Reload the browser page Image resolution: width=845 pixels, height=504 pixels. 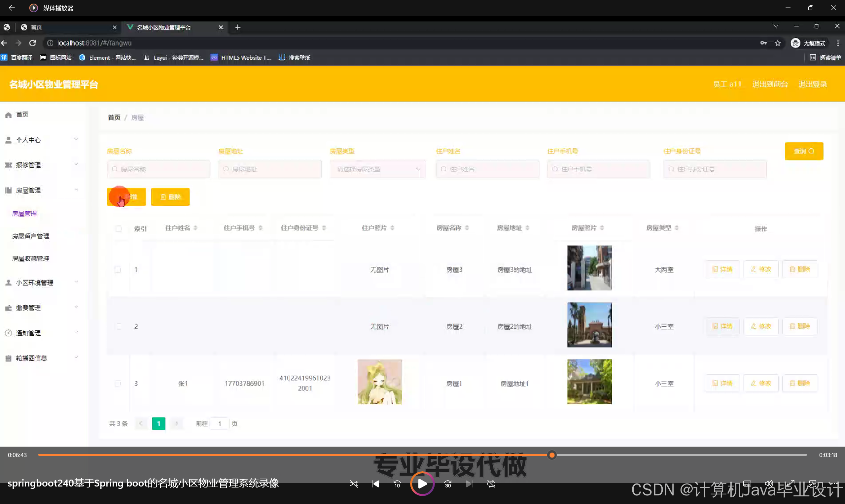point(33,43)
